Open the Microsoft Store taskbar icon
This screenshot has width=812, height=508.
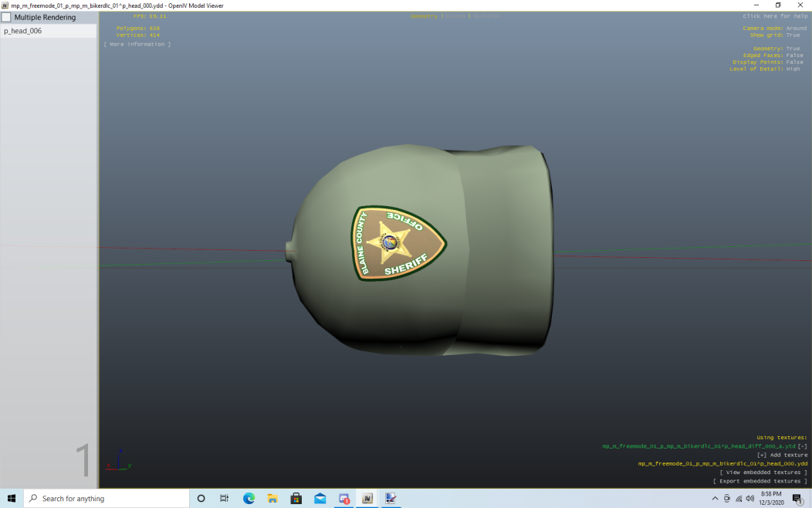[296, 499]
